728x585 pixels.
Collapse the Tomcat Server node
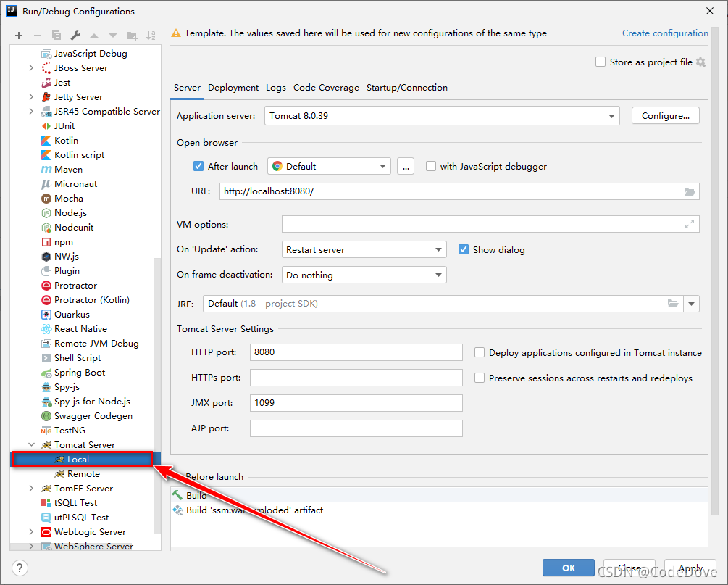[31, 444]
